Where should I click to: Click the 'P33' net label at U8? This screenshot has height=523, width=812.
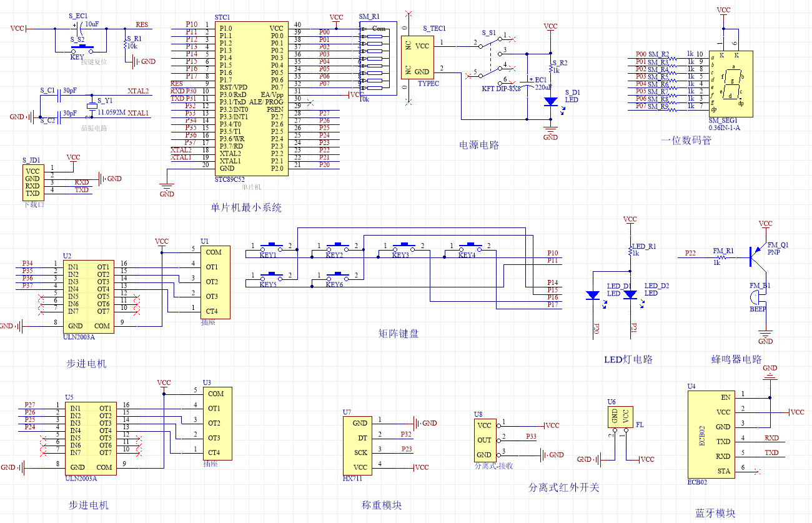pos(531,436)
